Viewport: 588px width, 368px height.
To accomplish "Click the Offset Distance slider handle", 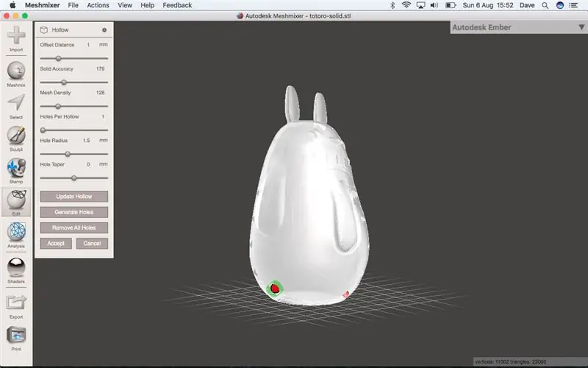I will pyautogui.click(x=59, y=59).
